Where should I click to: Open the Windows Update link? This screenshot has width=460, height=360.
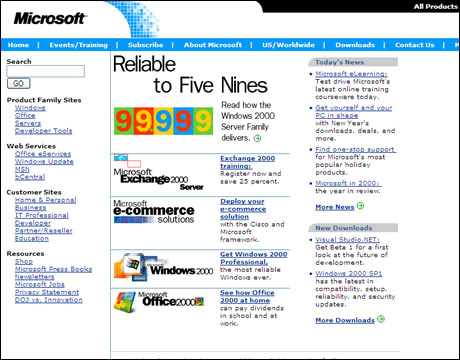44,162
